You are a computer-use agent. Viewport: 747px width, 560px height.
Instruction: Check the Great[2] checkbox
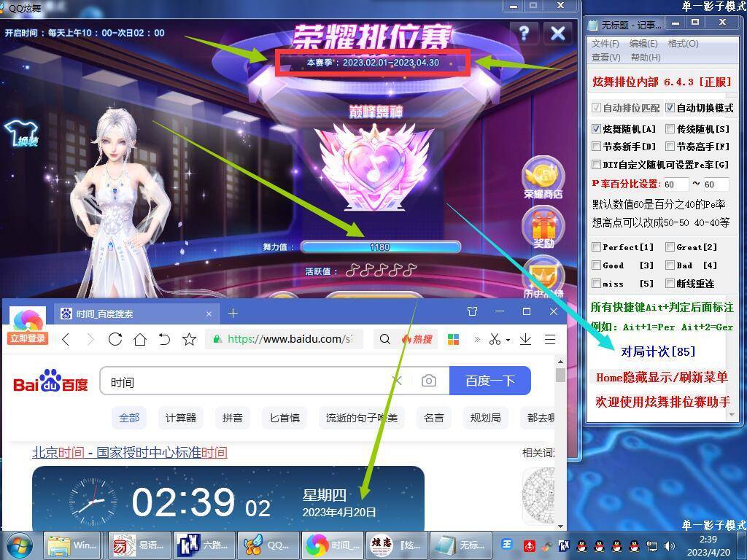670,246
